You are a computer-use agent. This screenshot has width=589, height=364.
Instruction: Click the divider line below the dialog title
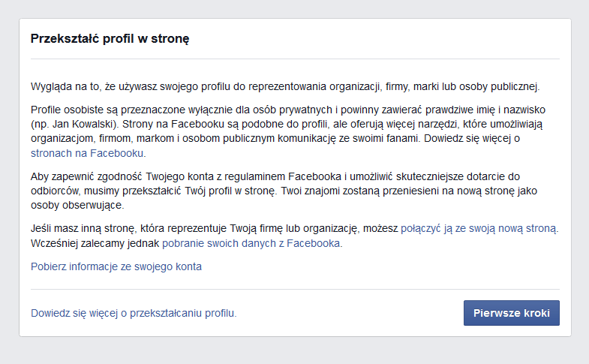point(295,59)
